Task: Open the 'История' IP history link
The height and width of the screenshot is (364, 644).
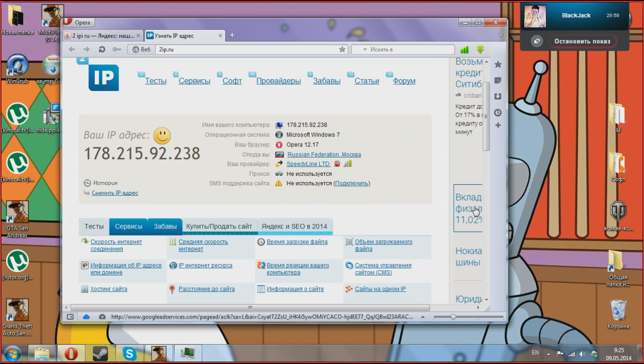Action: (105, 183)
